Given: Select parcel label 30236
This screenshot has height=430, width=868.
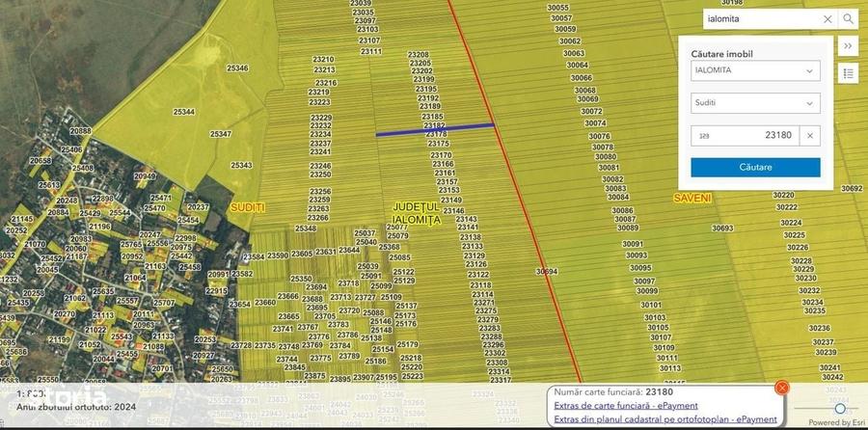Looking at the screenshot, I should pos(819,328).
